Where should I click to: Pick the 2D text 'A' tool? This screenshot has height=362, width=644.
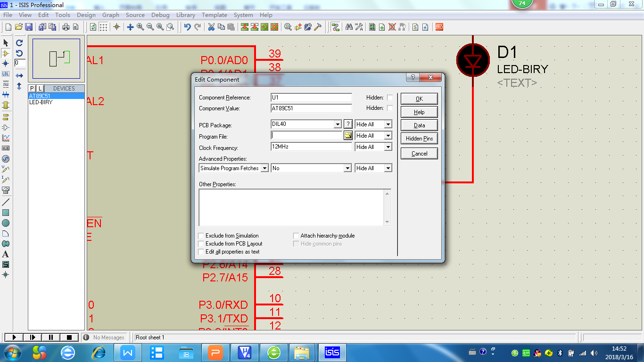[6, 254]
